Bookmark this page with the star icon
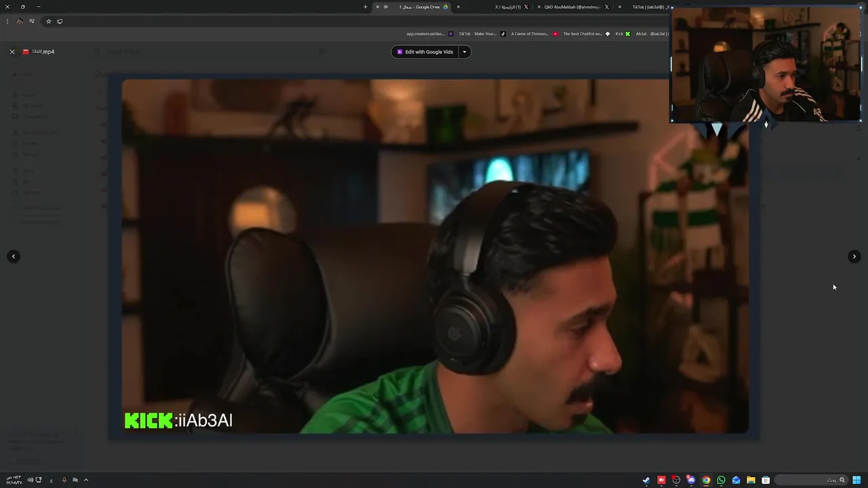868x488 pixels. (x=48, y=21)
